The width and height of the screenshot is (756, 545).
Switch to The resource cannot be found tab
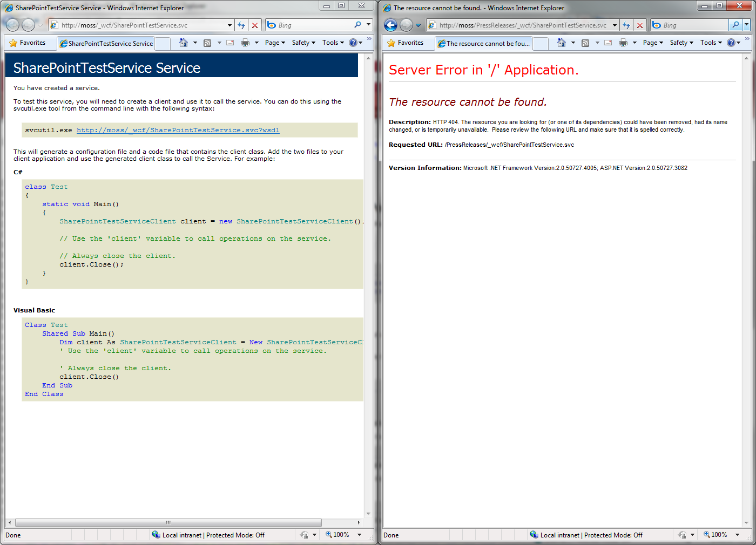tap(484, 44)
